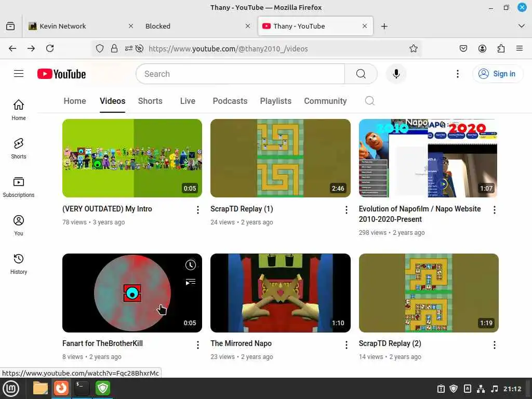Screen dimensions: 532x399
Task: Open the You section in the sidebar
Action: 19,225
